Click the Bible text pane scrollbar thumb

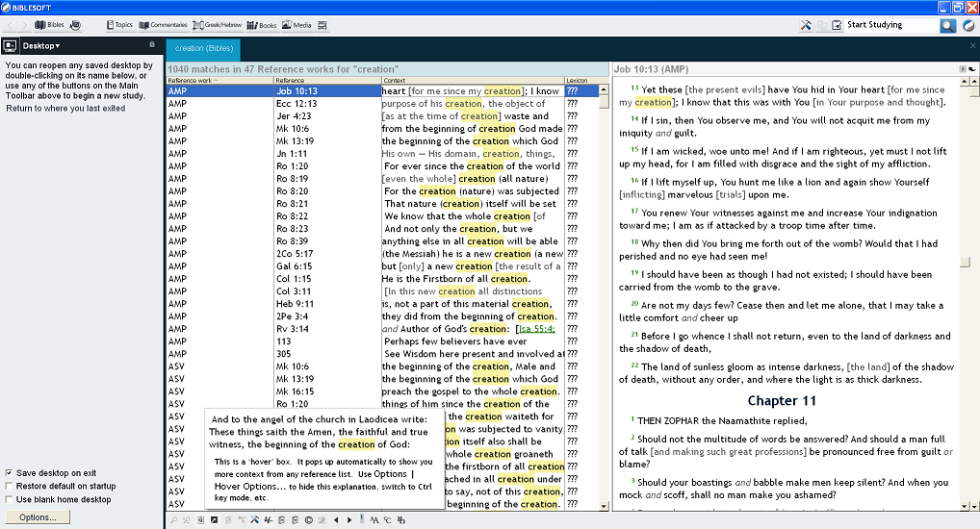pyautogui.click(x=966, y=263)
